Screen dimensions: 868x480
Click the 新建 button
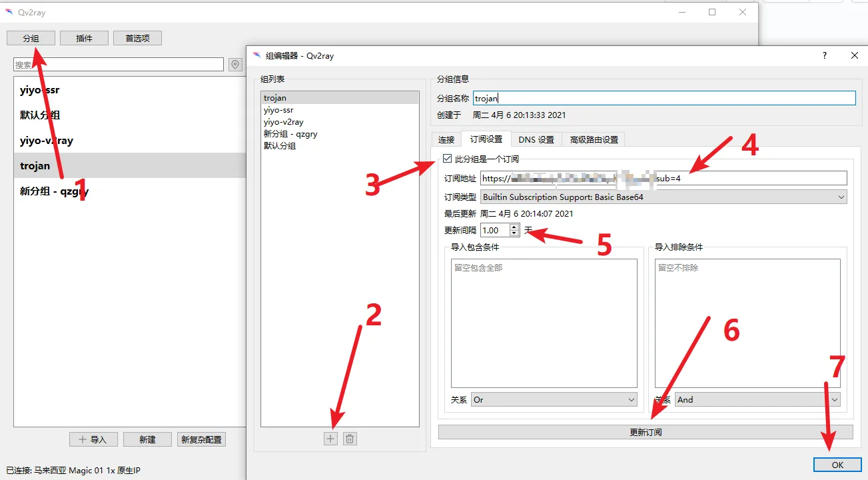pos(147,439)
